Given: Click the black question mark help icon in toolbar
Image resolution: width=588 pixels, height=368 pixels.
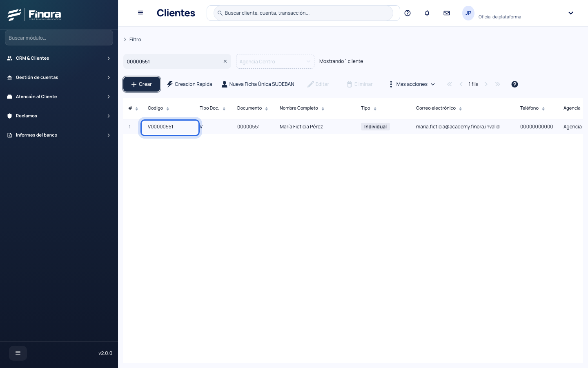Looking at the screenshot, I should click(x=514, y=84).
